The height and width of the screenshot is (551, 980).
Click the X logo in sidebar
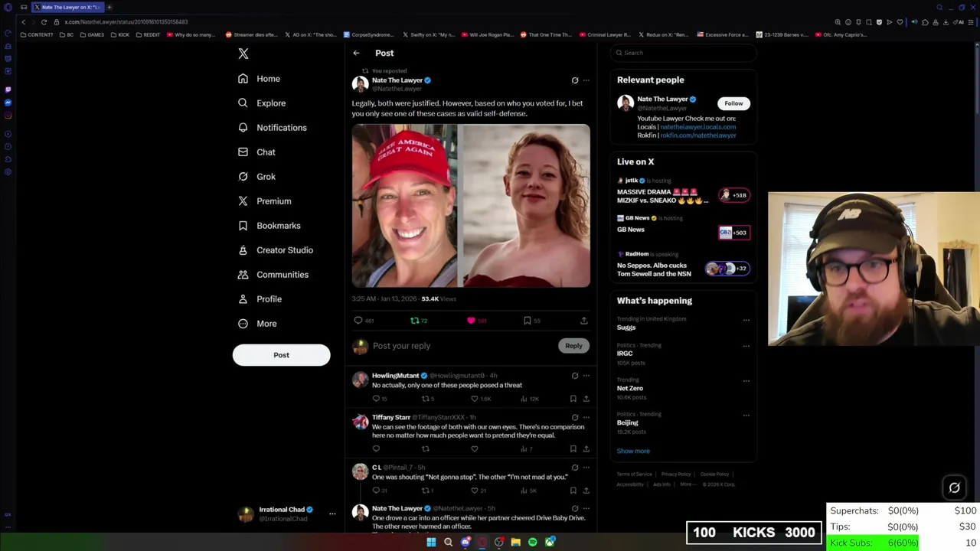click(243, 54)
